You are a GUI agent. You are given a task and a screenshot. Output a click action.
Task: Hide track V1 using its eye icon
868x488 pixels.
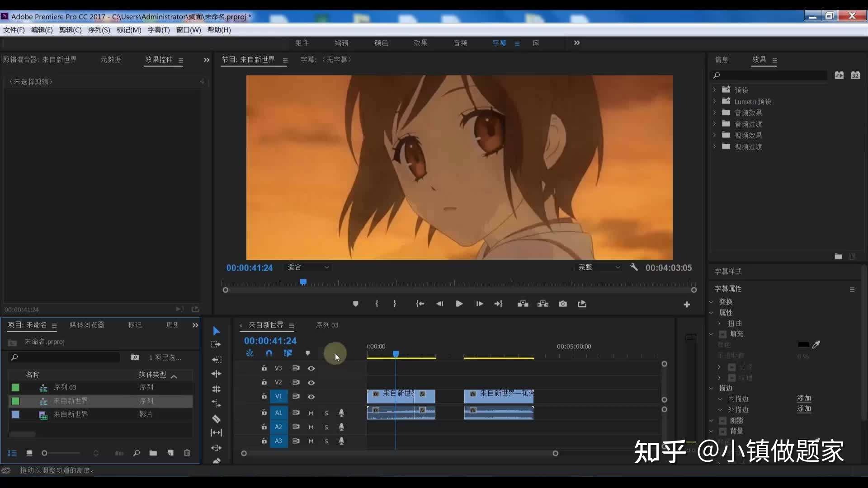(x=311, y=397)
